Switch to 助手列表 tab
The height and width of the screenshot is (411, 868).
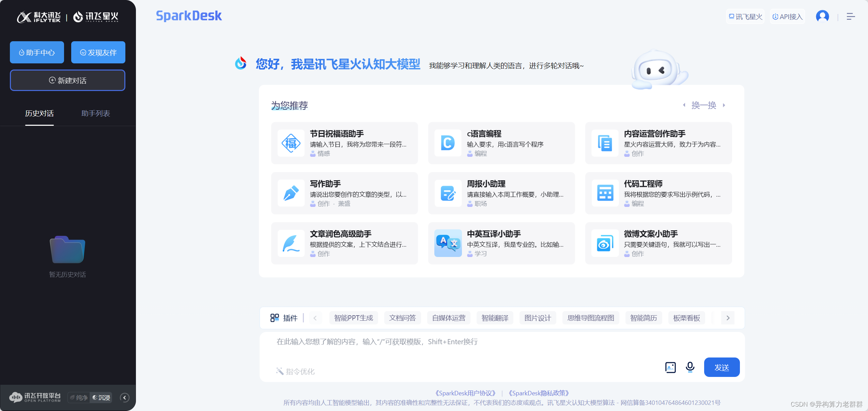tap(96, 113)
